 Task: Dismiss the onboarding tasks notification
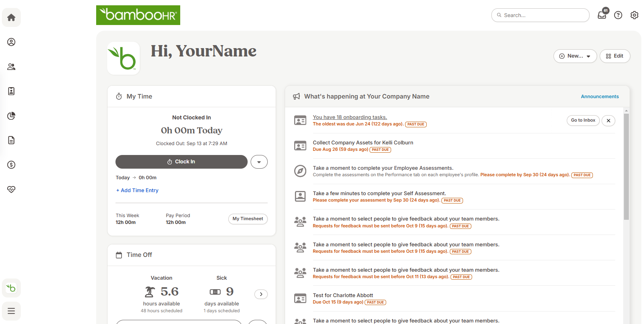(x=608, y=121)
